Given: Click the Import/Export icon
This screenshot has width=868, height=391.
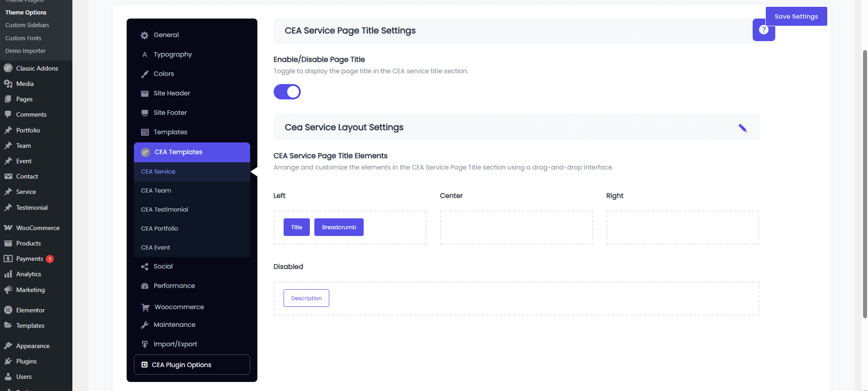Looking at the screenshot, I should click(145, 344).
